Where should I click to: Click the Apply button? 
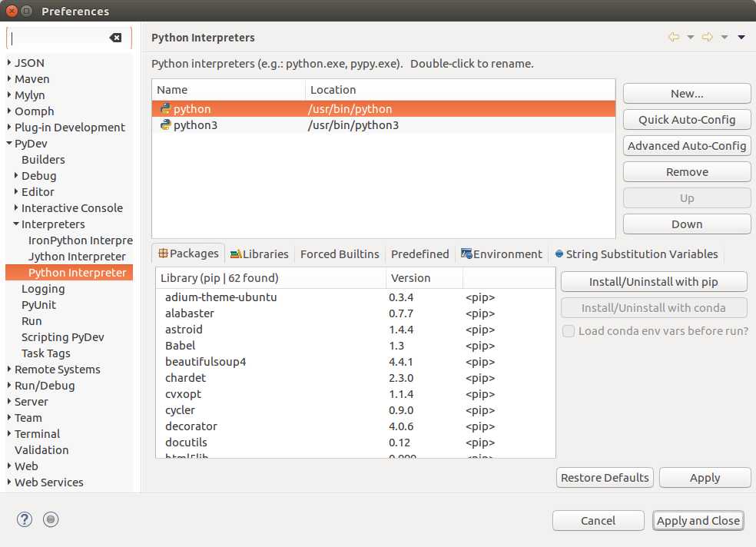[705, 478]
